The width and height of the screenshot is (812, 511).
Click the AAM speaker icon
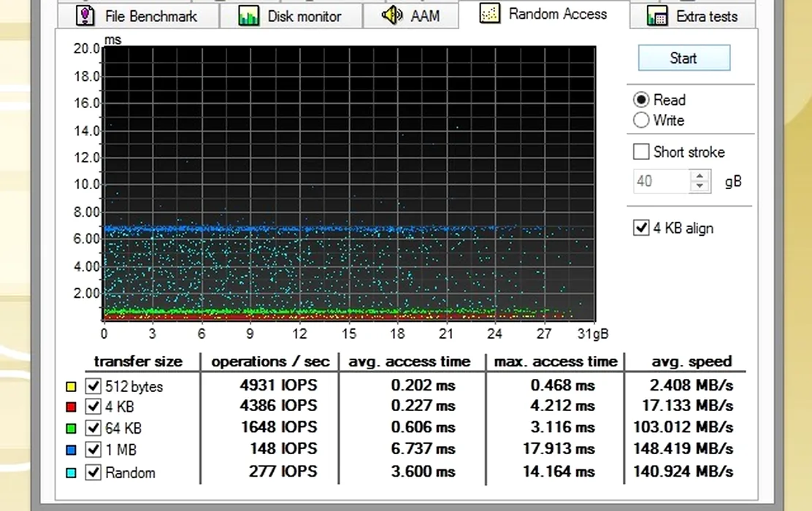[392, 15]
